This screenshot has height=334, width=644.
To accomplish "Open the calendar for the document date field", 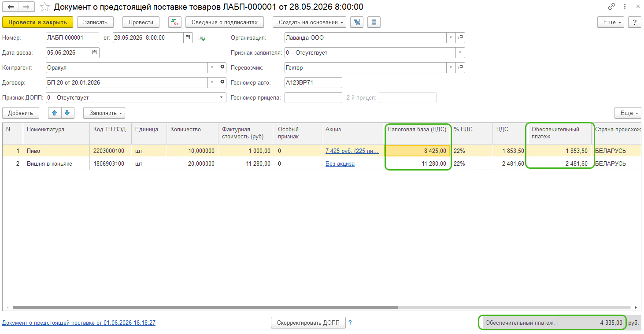I will pyautogui.click(x=188, y=38).
